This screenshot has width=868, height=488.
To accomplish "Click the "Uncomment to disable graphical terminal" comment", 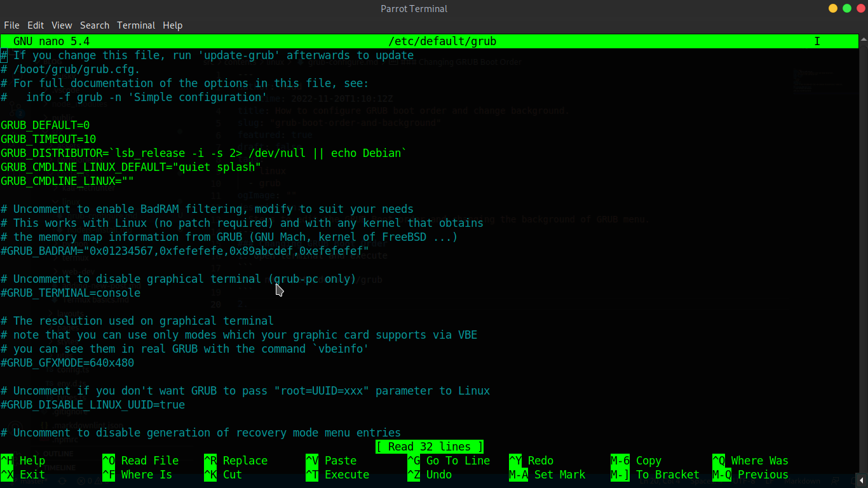I will click(x=179, y=279).
